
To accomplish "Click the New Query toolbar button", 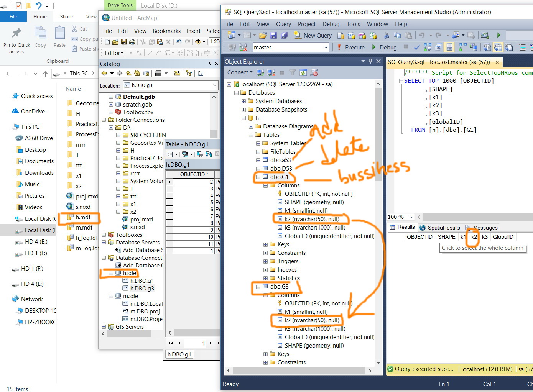I will 313,36.
